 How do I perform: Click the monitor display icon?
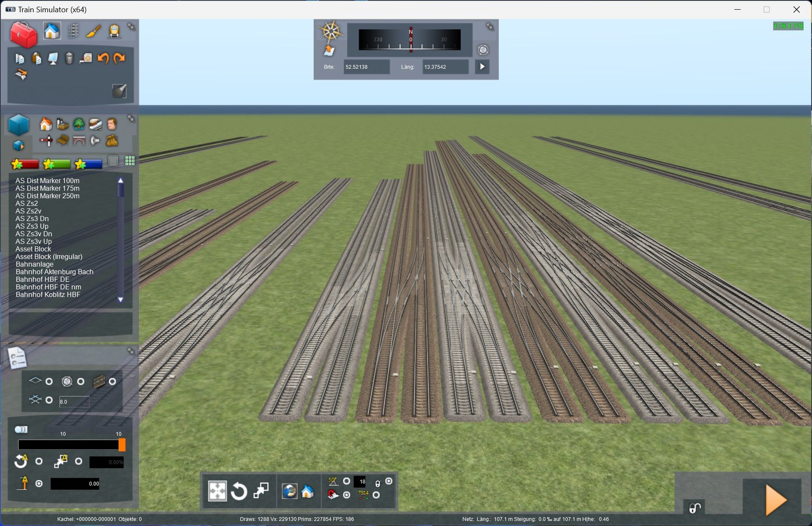(x=53, y=58)
